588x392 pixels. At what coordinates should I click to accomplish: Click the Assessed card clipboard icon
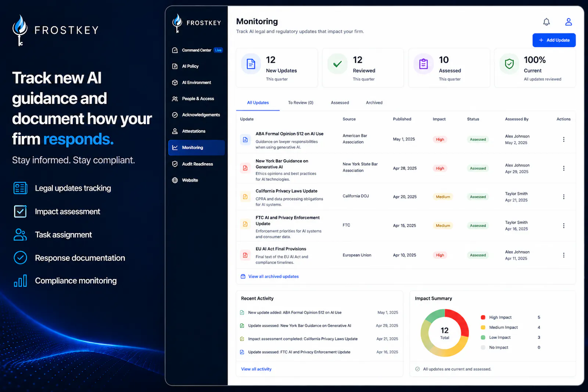(423, 64)
